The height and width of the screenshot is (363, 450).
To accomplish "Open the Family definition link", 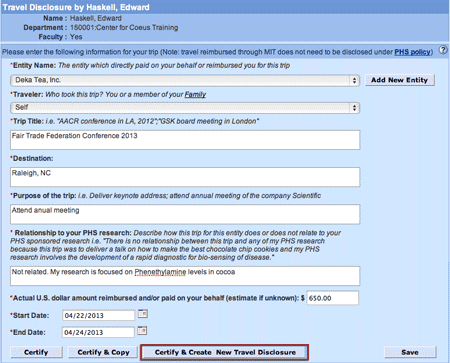I will (x=195, y=95).
